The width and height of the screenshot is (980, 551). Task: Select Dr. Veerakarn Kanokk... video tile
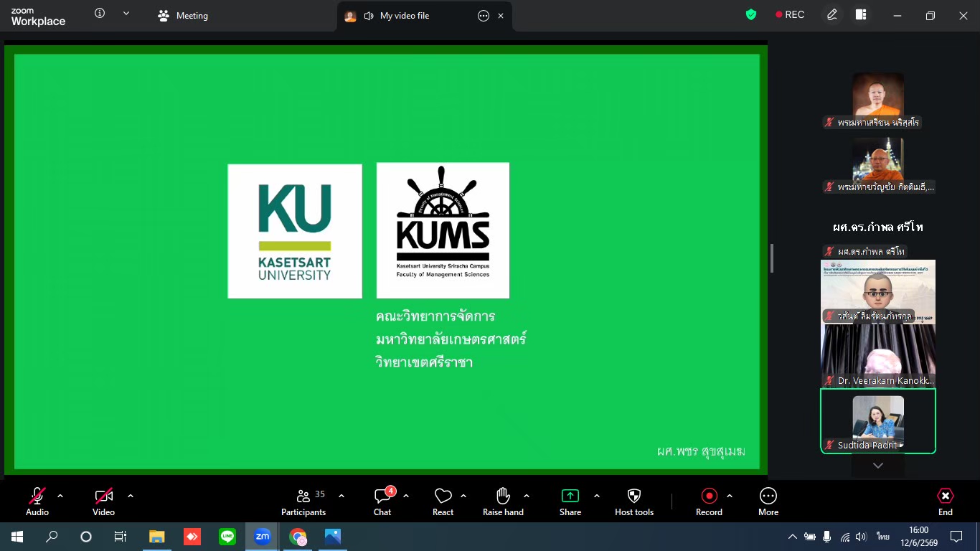pyautogui.click(x=878, y=356)
